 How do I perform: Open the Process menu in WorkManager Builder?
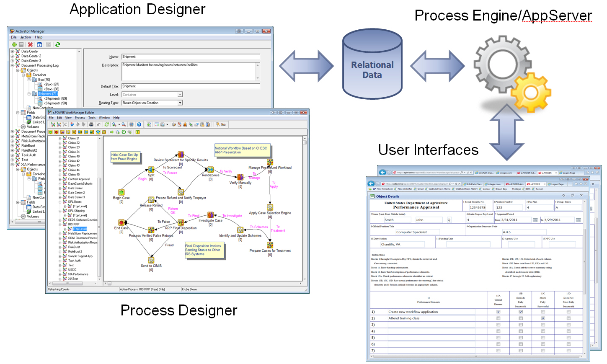tap(80, 118)
